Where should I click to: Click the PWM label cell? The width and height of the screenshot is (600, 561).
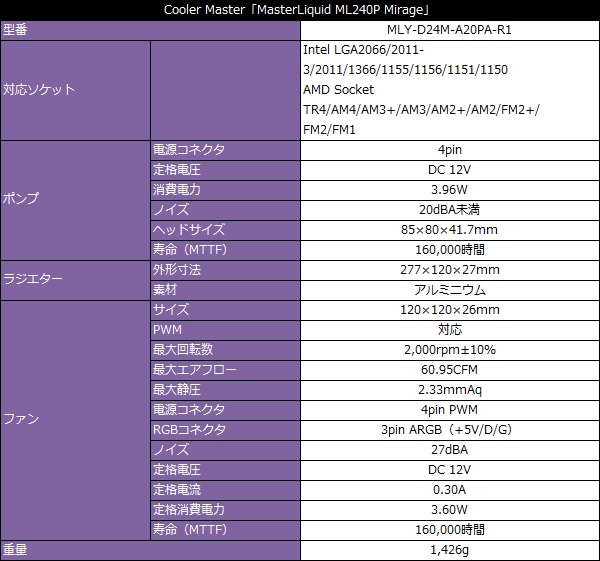[225, 330]
